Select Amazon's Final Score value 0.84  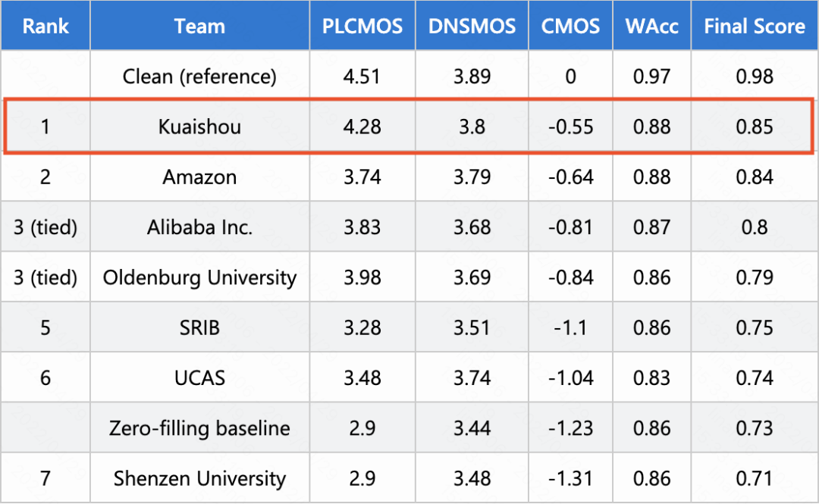pos(755,177)
